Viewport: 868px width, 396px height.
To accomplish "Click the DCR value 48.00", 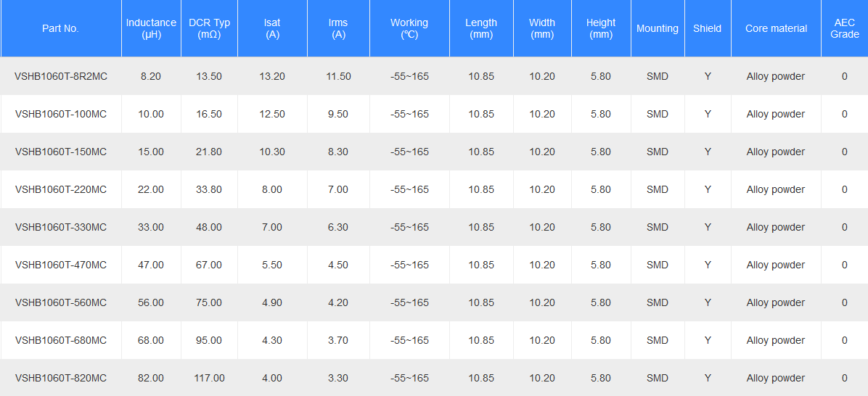I will pos(209,227).
